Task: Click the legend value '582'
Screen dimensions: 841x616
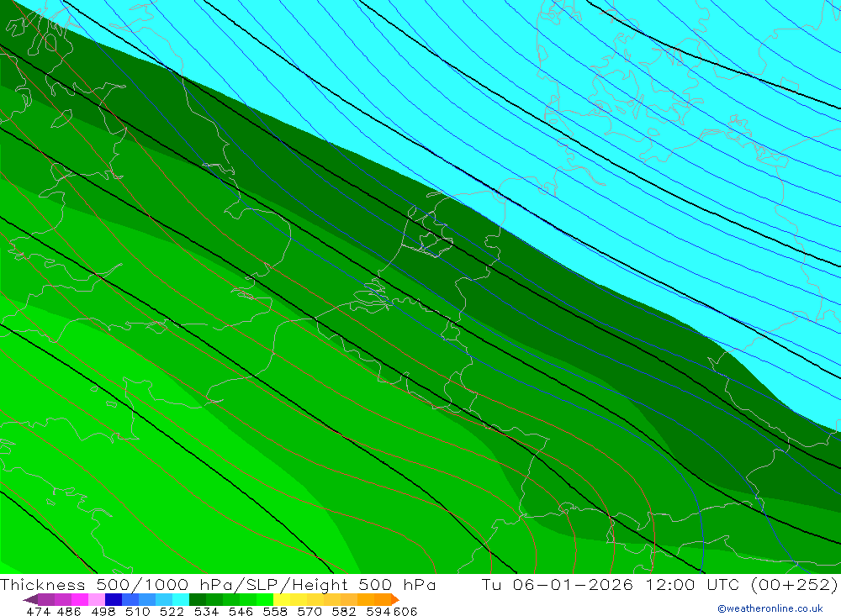Action: point(343,611)
